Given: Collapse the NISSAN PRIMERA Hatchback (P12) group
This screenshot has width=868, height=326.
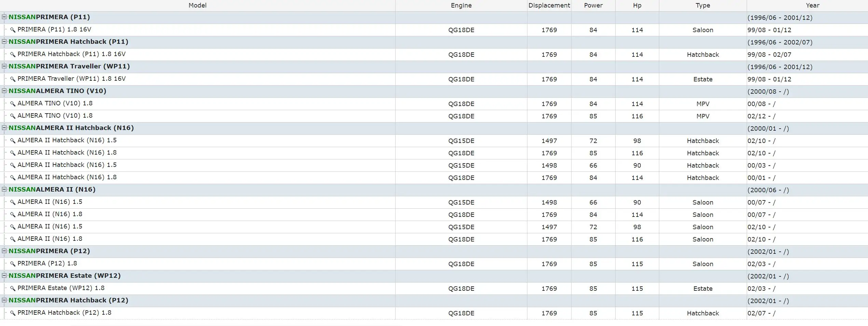Looking at the screenshot, I should point(4,300).
